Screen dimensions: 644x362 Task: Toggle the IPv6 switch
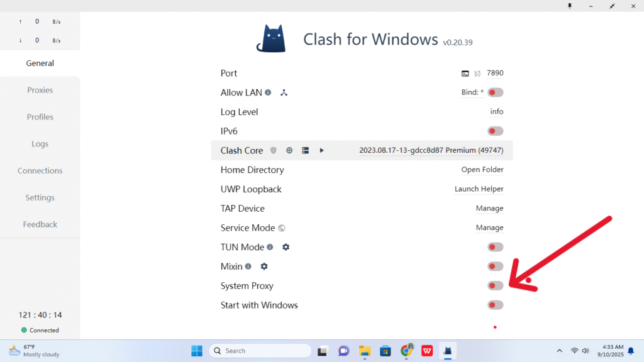tap(495, 131)
